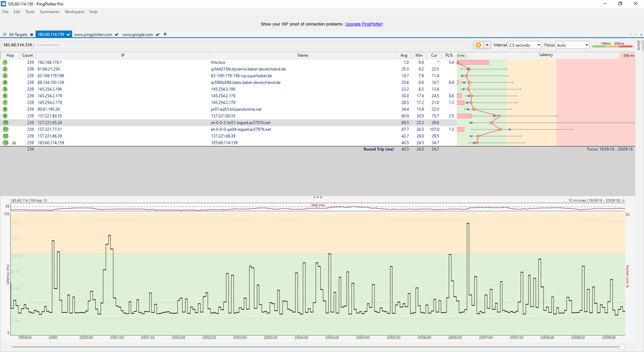Click the three-dots splitter handle above graph

tap(317, 197)
